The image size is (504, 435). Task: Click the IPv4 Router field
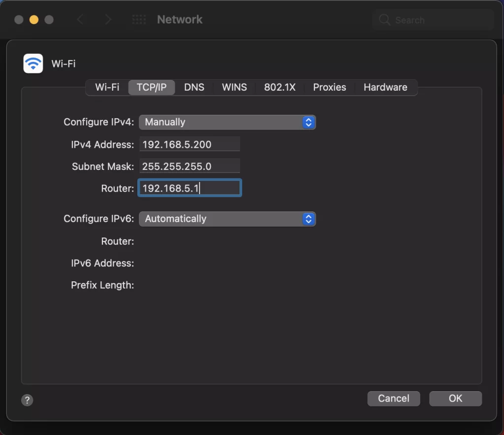(189, 188)
